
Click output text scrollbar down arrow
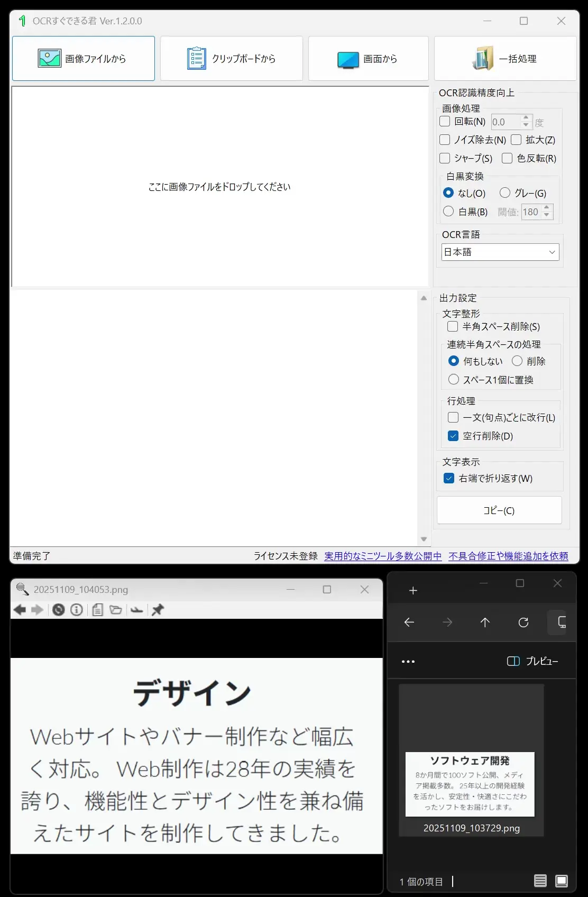[x=424, y=539]
